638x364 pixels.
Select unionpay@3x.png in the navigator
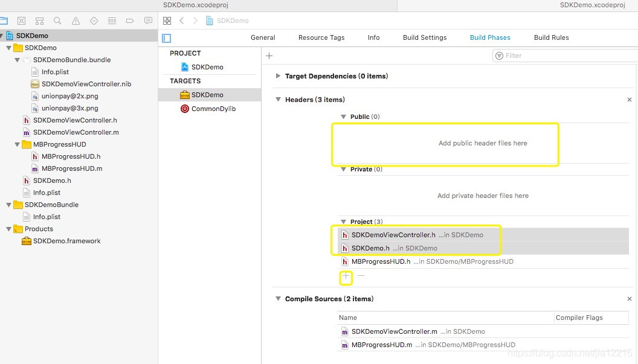point(69,108)
